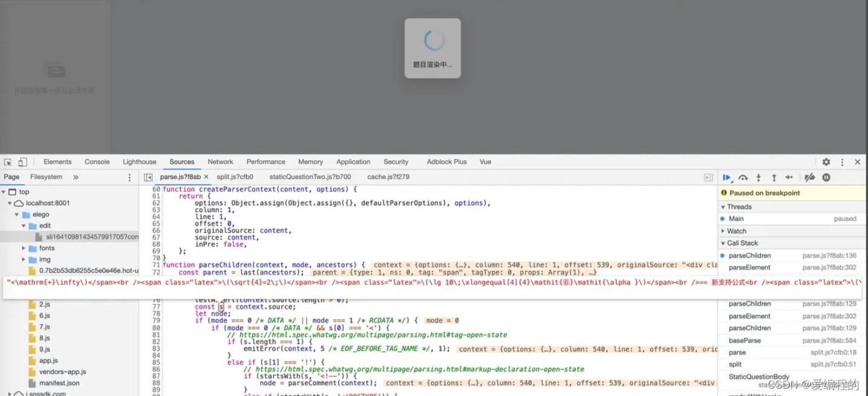Step into next function call
Image resolution: width=868 pixels, height=396 pixels.
[759, 177]
